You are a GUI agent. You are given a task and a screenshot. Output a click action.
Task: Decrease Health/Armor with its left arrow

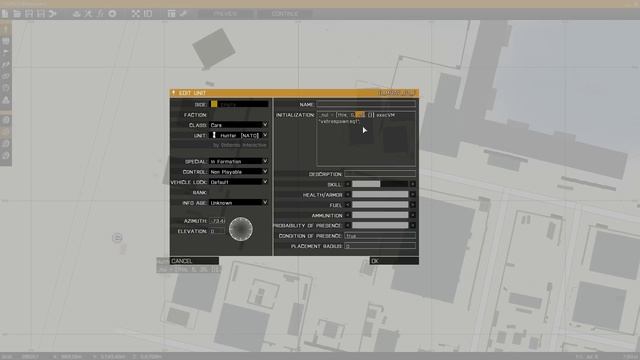(x=348, y=195)
